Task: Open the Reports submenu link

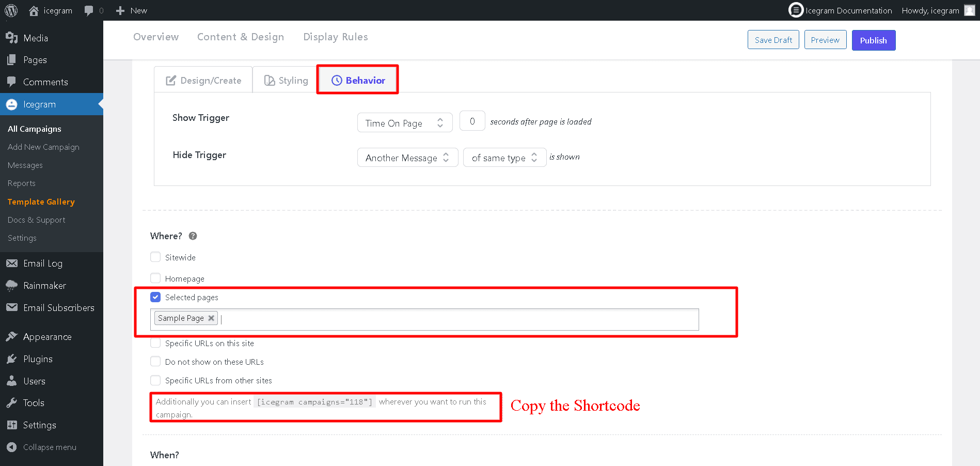Action: [x=22, y=183]
